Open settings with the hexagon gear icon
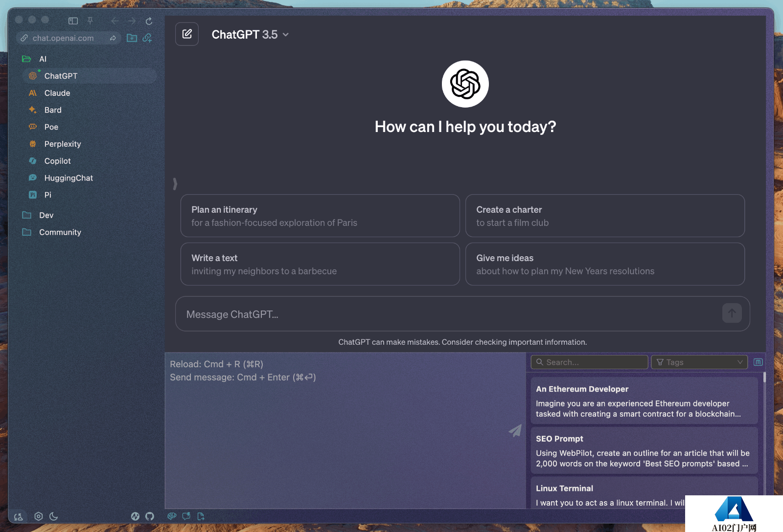Image resolution: width=783 pixels, height=532 pixels. (x=39, y=516)
